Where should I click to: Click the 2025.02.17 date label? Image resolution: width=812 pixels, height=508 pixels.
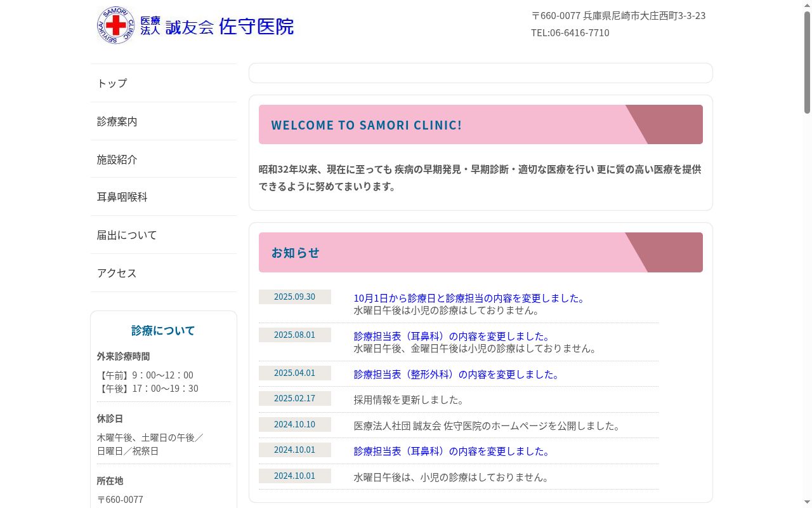294,398
